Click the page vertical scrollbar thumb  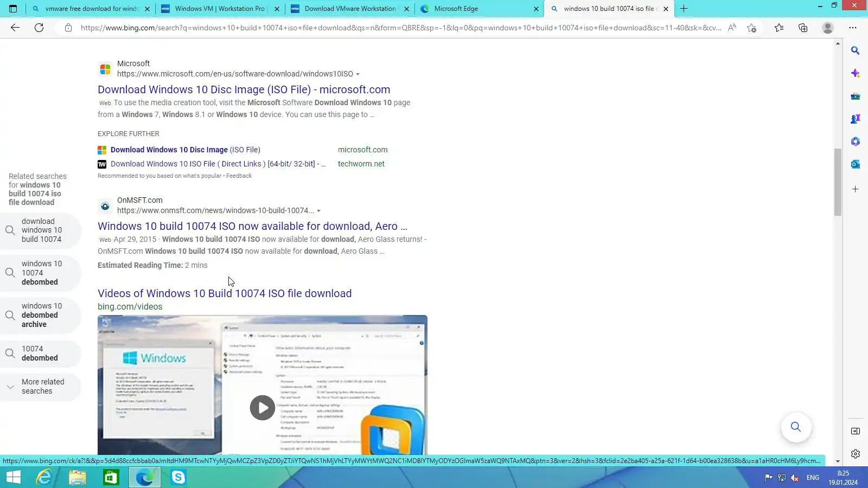tap(838, 182)
